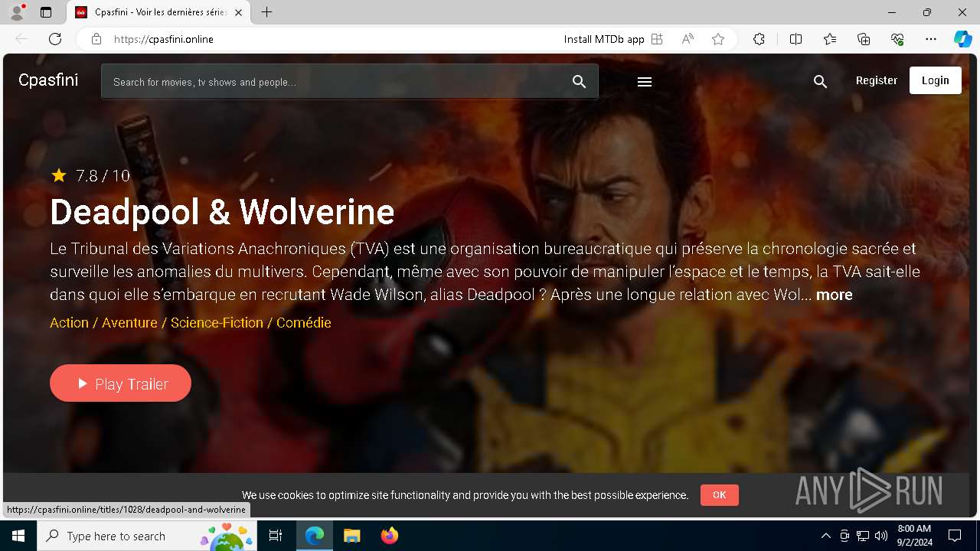Click the Cpasfini site logo
This screenshot has width=980, height=551.
[48, 80]
